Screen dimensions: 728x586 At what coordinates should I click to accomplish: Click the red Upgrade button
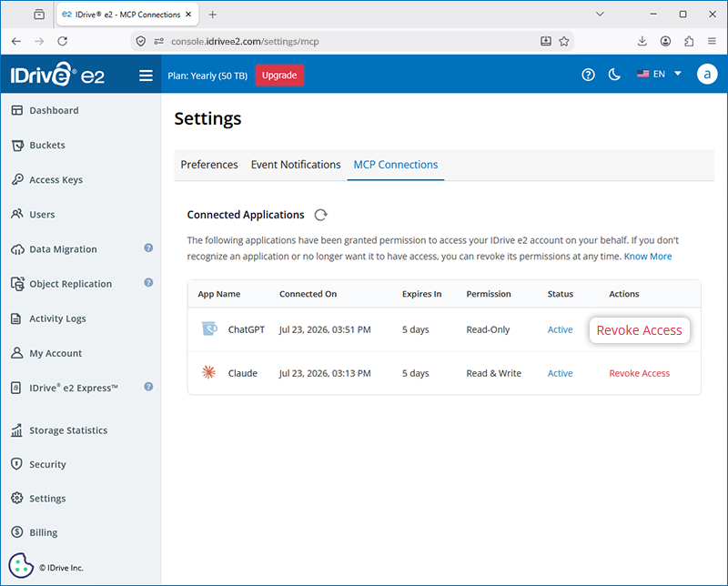pyautogui.click(x=279, y=76)
